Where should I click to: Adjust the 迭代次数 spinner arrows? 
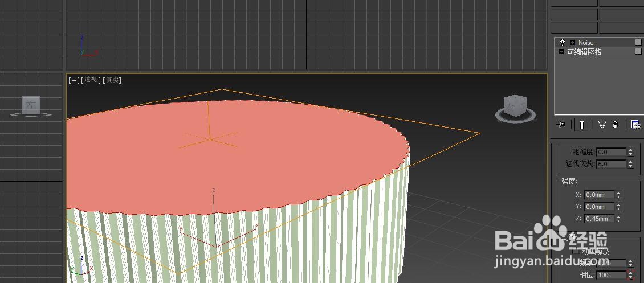[631, 164]
